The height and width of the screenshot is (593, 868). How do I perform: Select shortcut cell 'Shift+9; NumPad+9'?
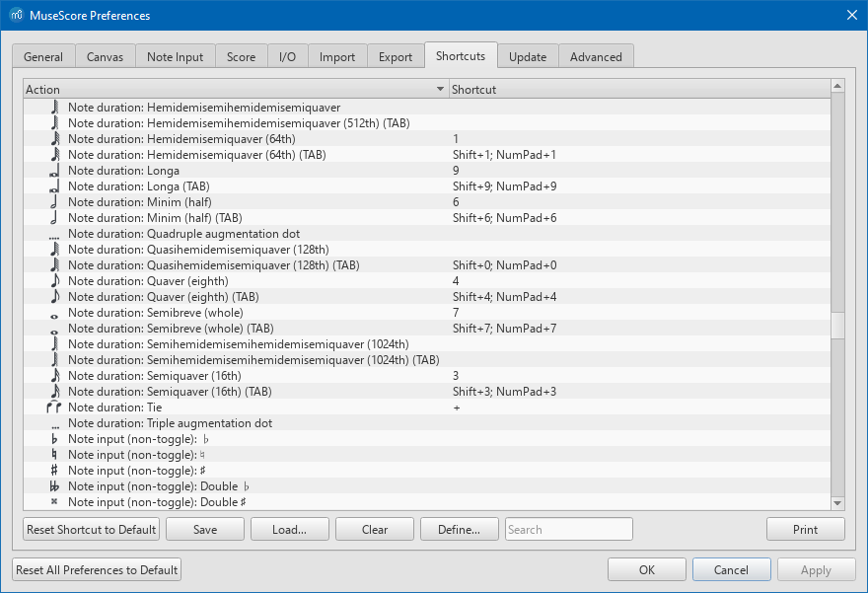pos(504,186)
